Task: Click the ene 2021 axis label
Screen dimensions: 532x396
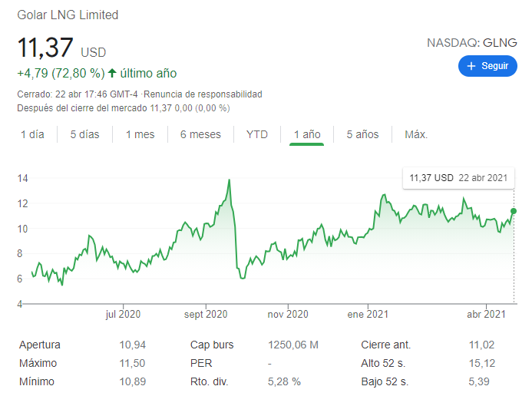Action: coord(368,315)
